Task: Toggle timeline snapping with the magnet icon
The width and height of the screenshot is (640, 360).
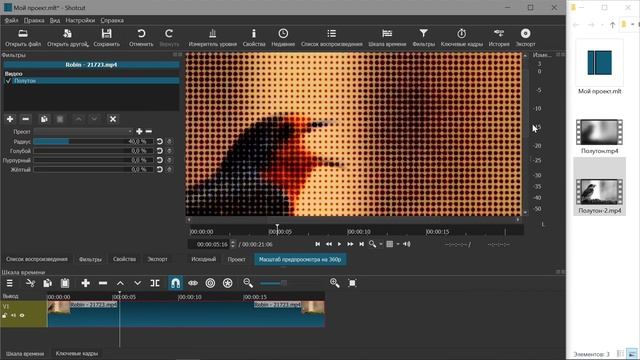Action: (x=176, y=283)
